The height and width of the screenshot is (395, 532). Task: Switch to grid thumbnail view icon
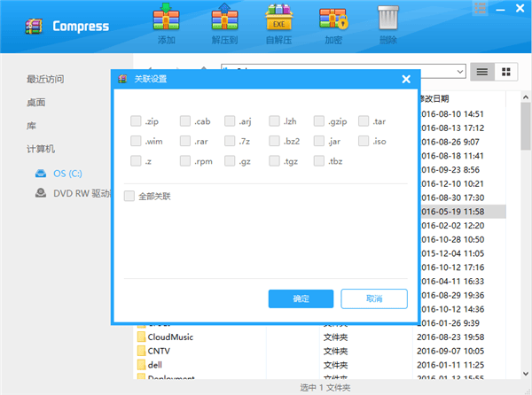(x=506, y=71)
